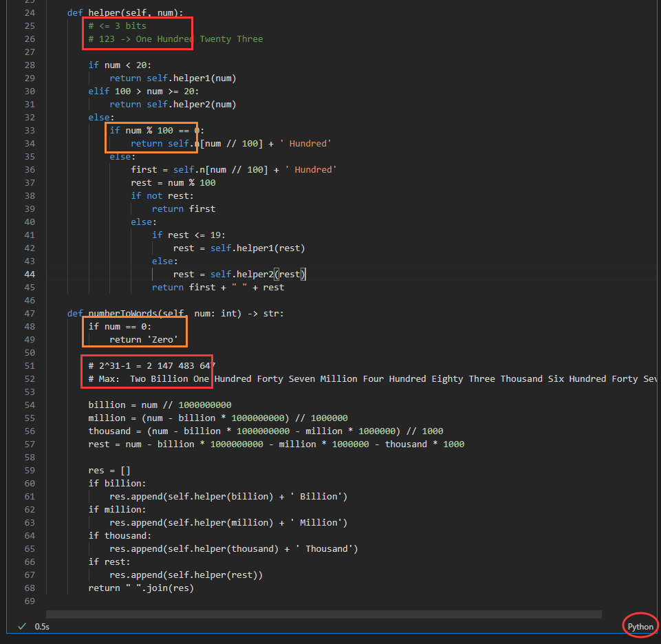
Task: Click the '# <= 3 bits' comment
Action: (117, 25)
